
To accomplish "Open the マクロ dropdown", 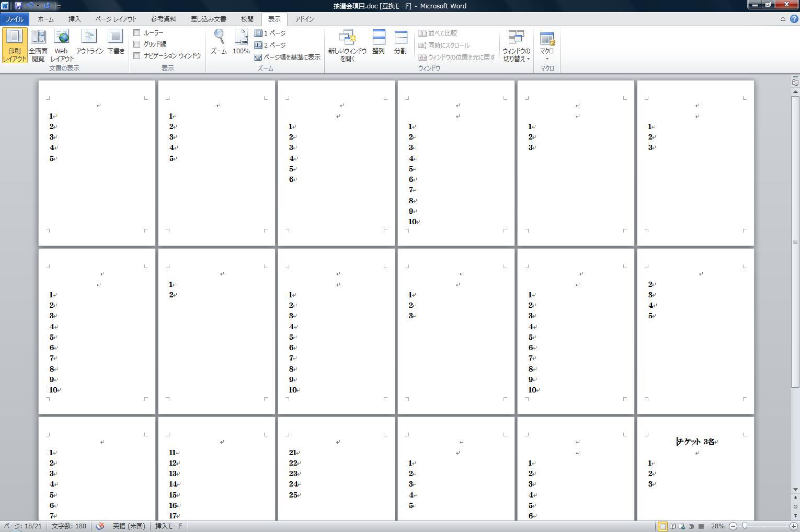I will tap(547, 45).
